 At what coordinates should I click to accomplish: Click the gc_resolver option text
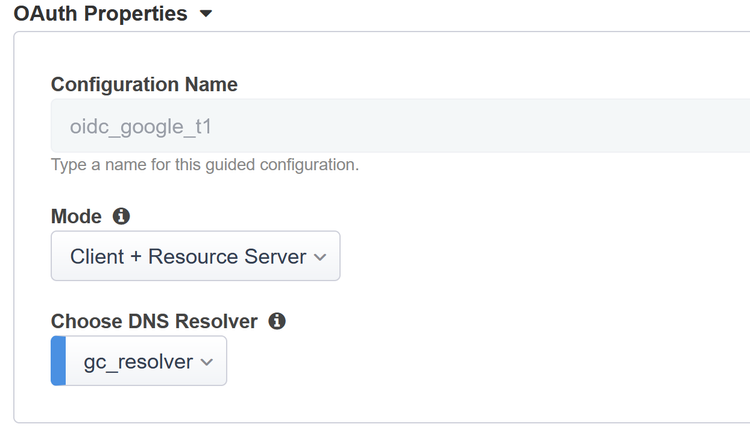point(138,362)
